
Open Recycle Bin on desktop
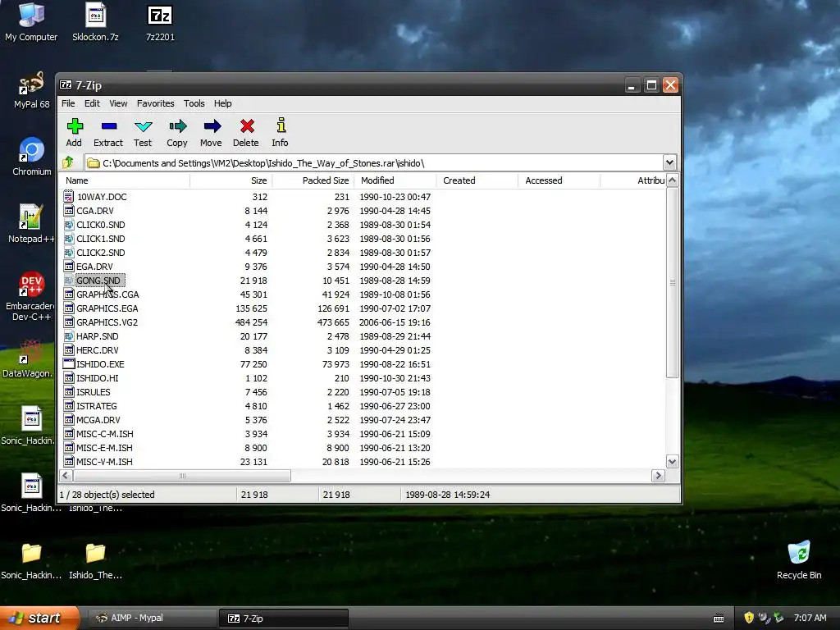tap(799, 559)
